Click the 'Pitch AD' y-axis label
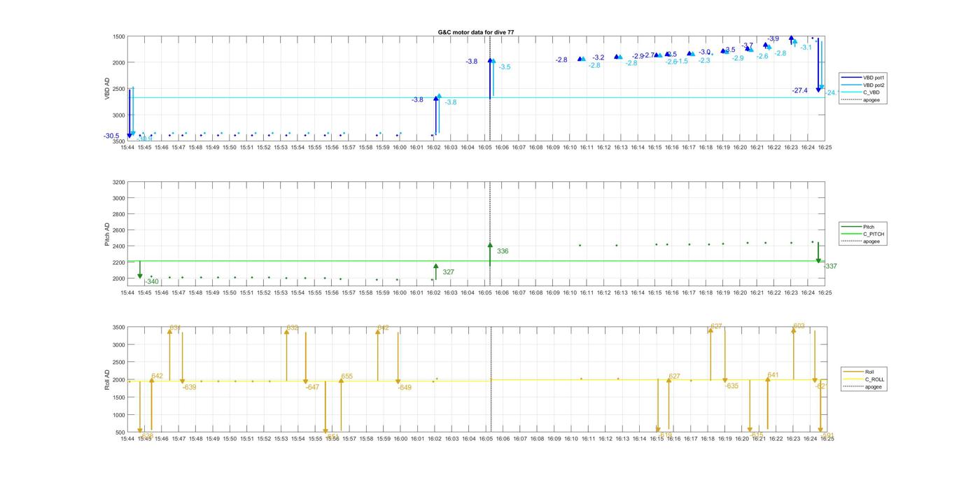The height and width of the screenshot is (485, 980). click(x=107, y=235)
